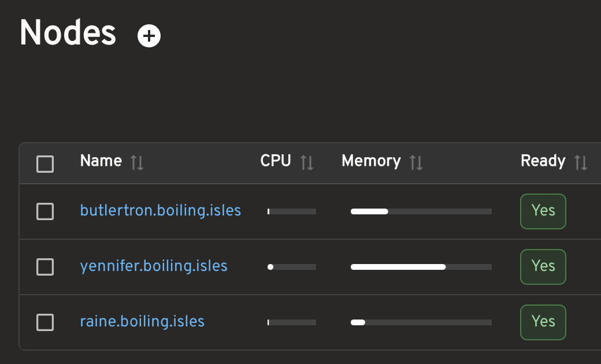This screenshot has height=364, width=601.
Task: Click the Memory column header label
Action: pyautogui.click(x=371, y=161)
